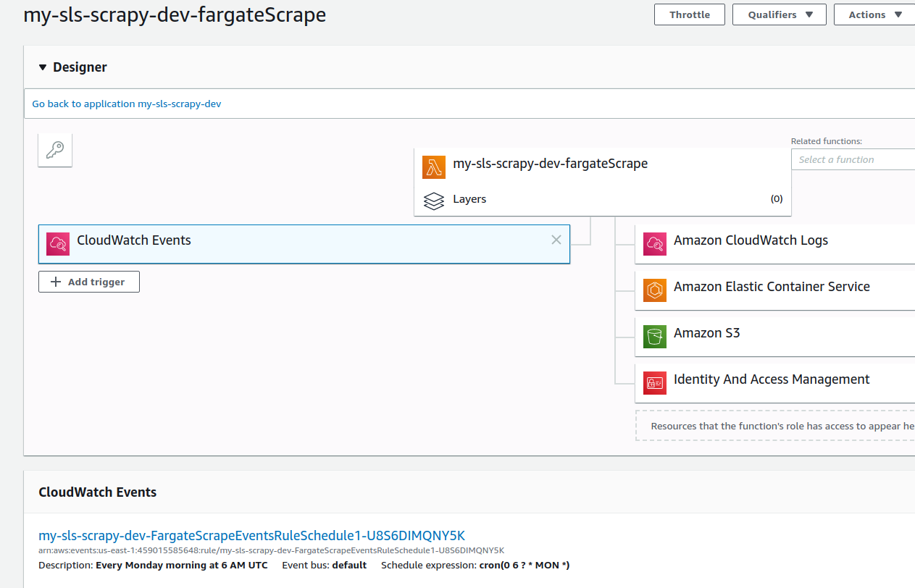Click the Lambda function icon in Designer
Image resolution: width=915 pixels, height=588 pixels.
point(434,167)
